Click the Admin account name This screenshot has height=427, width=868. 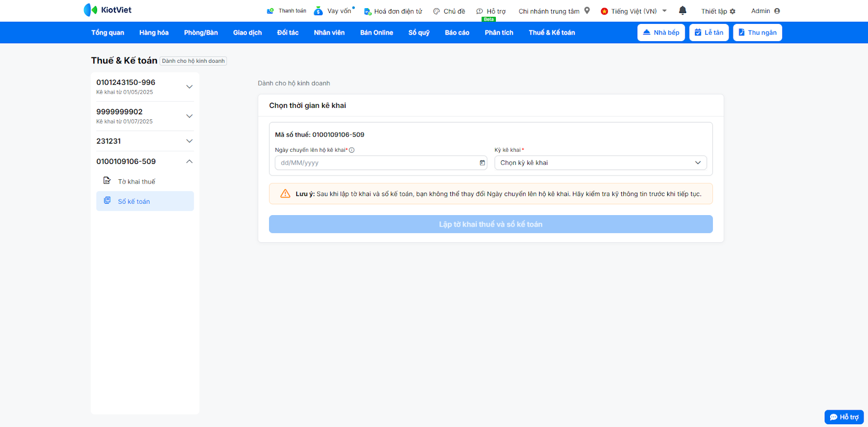point(761,11)
